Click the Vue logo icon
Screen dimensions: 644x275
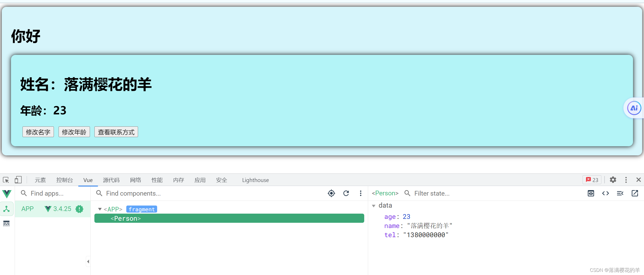(7, 194)
